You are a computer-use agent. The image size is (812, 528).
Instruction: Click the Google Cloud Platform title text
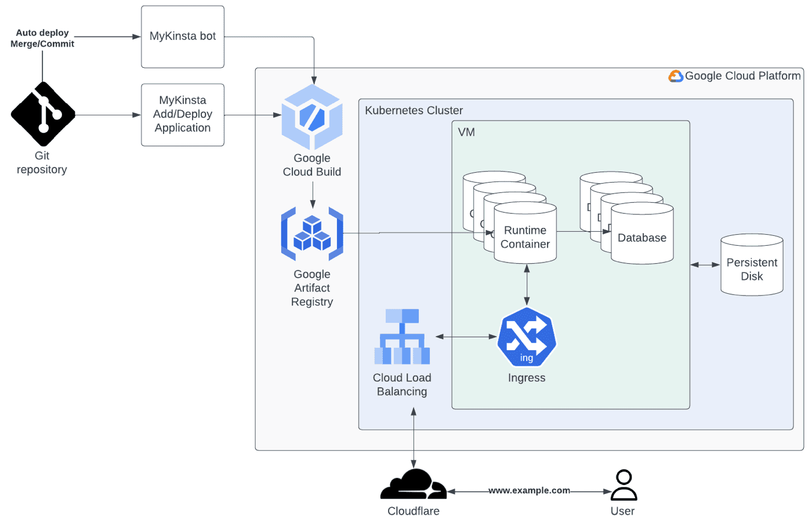point(743,76)
